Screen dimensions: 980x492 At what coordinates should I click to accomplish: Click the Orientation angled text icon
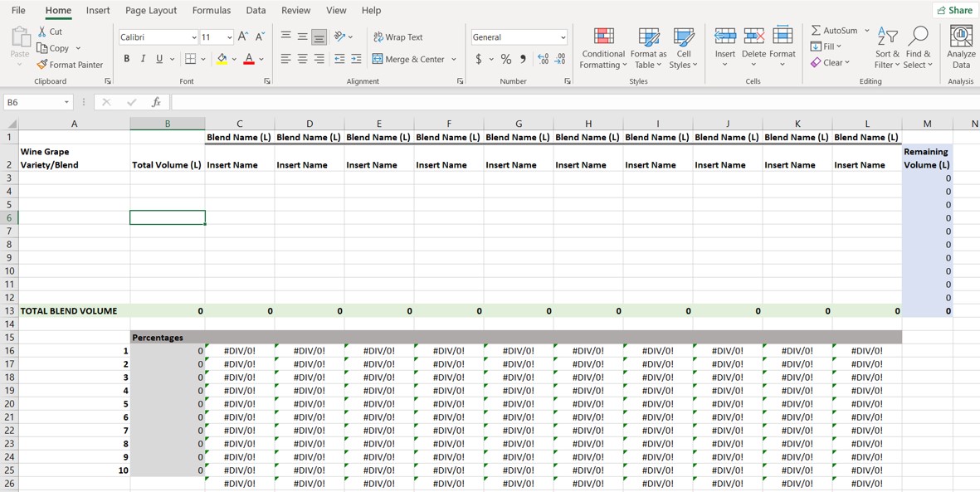click(340, 37)
